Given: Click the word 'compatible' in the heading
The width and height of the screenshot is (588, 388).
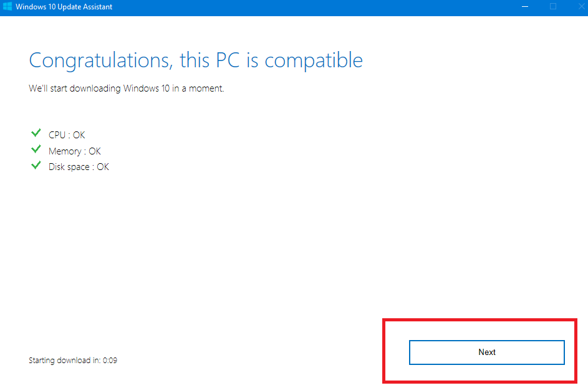Looking at the screenshot, I should 314,60.
